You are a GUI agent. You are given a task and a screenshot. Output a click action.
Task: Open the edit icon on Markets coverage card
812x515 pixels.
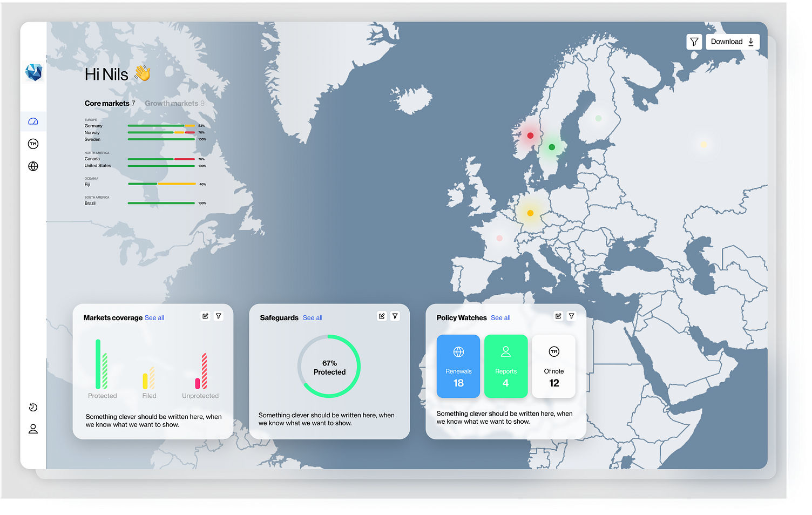205,316
